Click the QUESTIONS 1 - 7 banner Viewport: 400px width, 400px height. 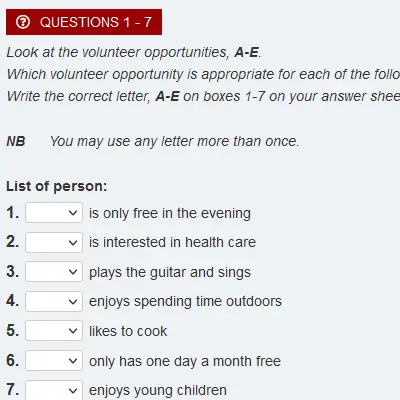click(84, 22)
